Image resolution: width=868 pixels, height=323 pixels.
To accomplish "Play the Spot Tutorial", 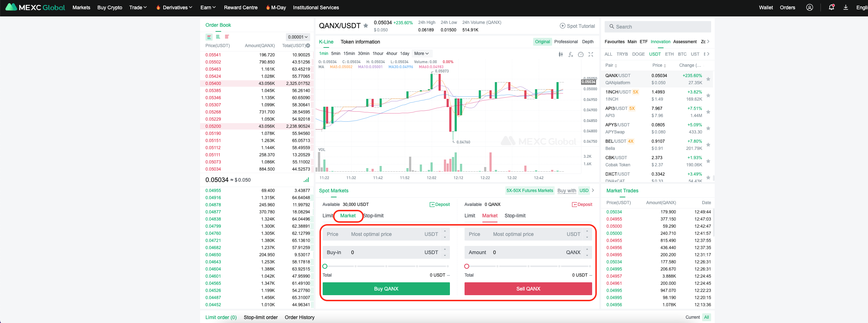I will [577, 26].
